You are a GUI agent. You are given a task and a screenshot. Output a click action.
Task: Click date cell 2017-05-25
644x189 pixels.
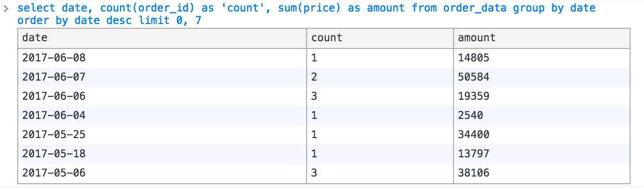(162, 135)
